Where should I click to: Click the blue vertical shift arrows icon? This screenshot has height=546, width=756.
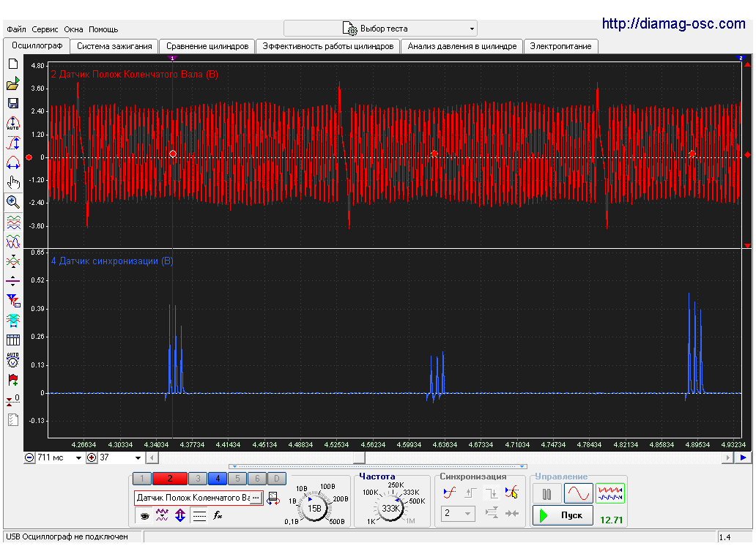[179, 515]
